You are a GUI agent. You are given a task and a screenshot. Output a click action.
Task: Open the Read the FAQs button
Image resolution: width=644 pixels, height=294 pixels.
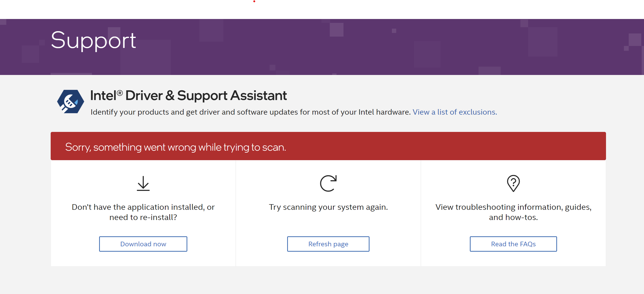(513, 244)
